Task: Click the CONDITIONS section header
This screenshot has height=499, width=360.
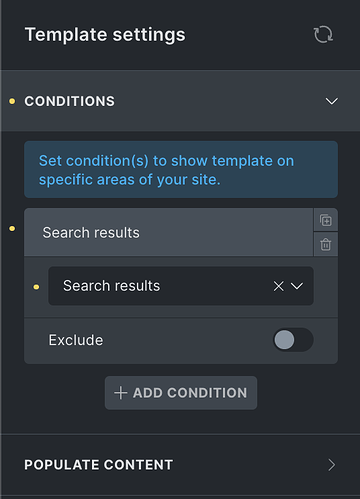Action: click(180, 101)
